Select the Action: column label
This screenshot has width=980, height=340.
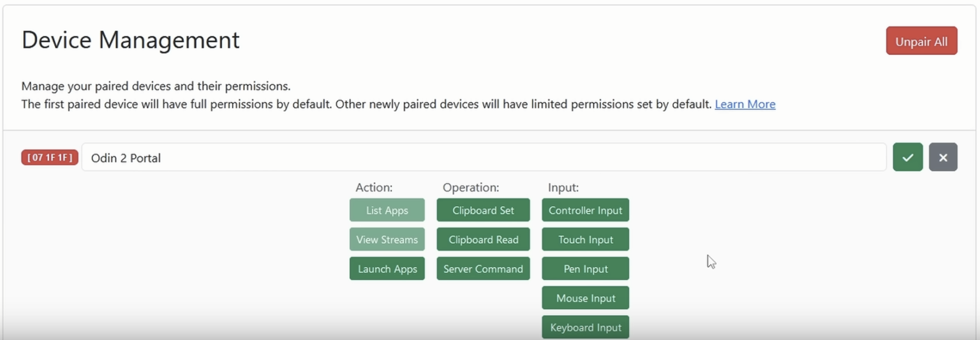374,188
